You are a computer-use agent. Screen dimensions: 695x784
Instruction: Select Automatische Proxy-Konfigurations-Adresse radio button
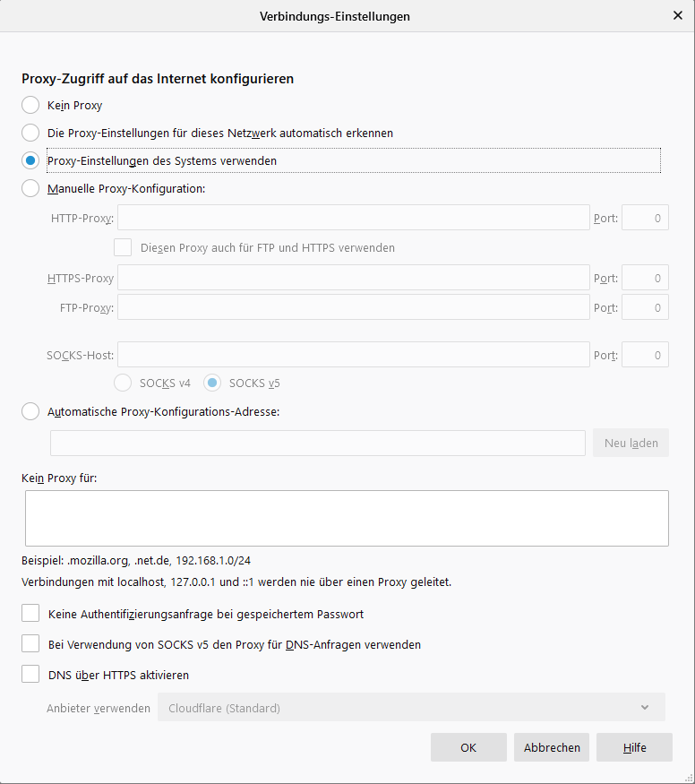click(30, 411)
